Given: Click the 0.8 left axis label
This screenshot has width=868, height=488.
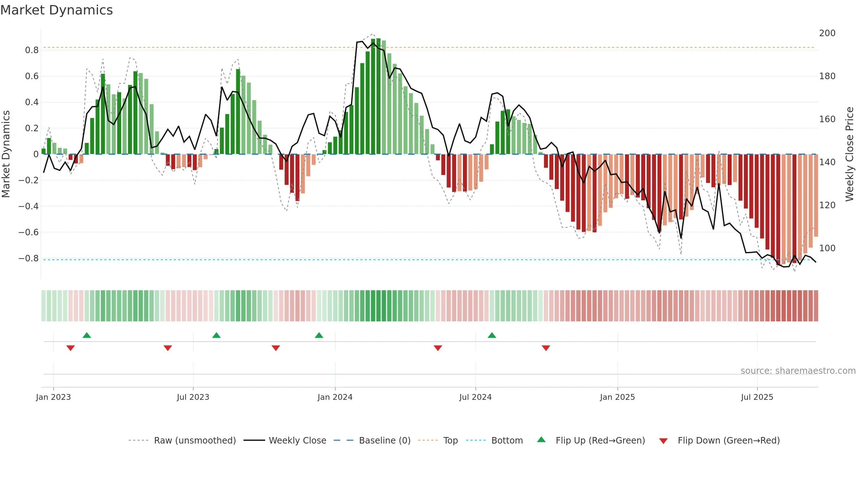Looking at the screenshot, I should (32, 50).
